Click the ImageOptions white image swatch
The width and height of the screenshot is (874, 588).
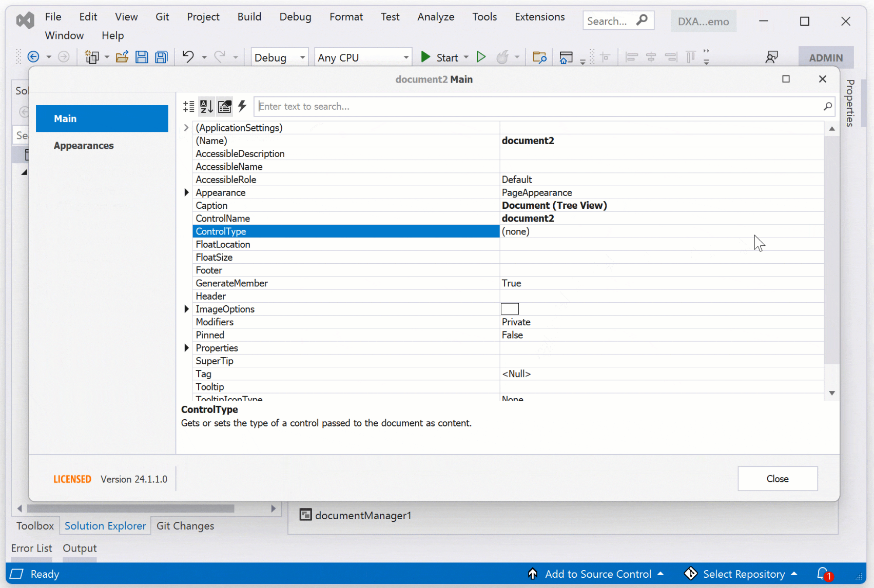pos(510,309)
